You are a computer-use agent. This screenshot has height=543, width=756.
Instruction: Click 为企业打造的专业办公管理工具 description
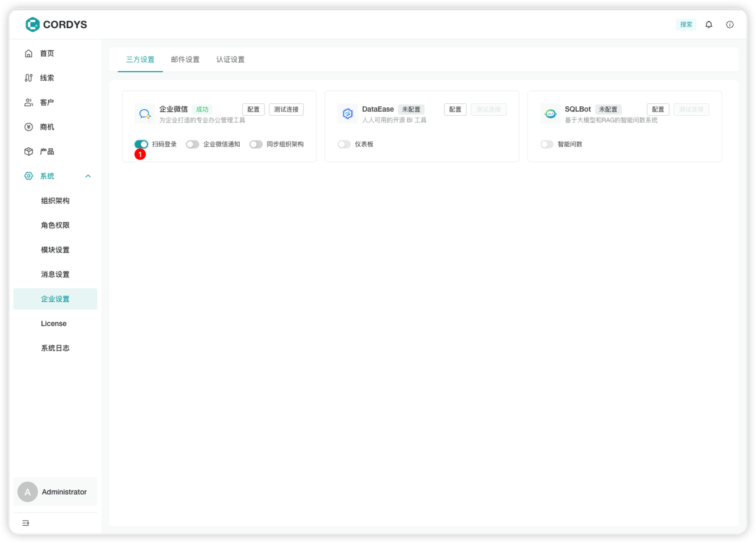[x=202, y=120]
